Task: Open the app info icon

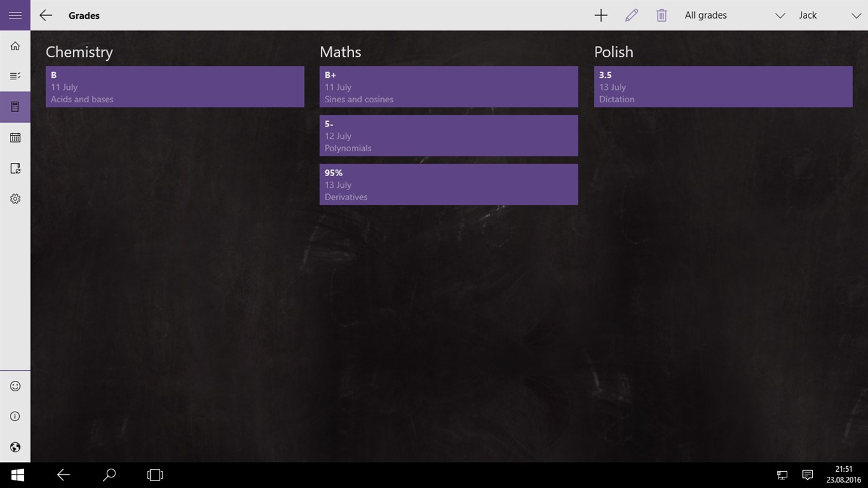Action: tap(15, 416)
